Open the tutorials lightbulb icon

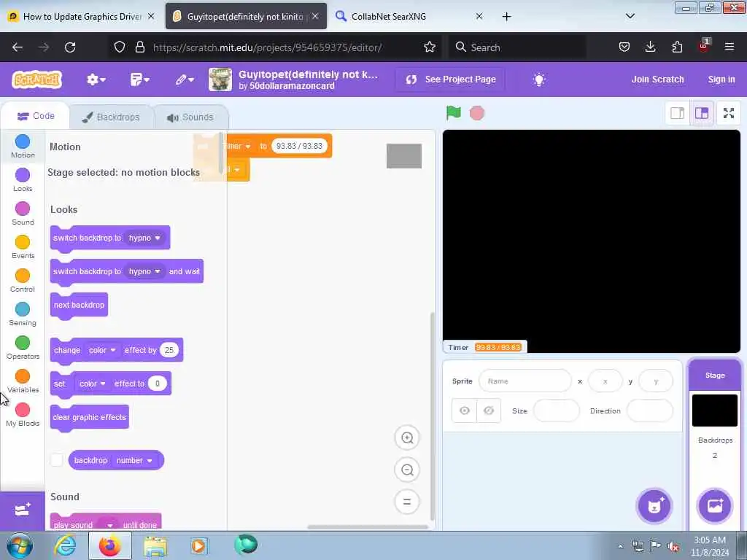[539, 79]
